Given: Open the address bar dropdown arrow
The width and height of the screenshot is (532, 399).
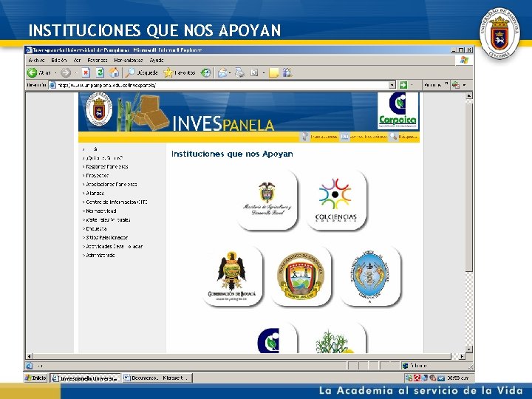Looking at the screenshot, I should coord(392,85).
